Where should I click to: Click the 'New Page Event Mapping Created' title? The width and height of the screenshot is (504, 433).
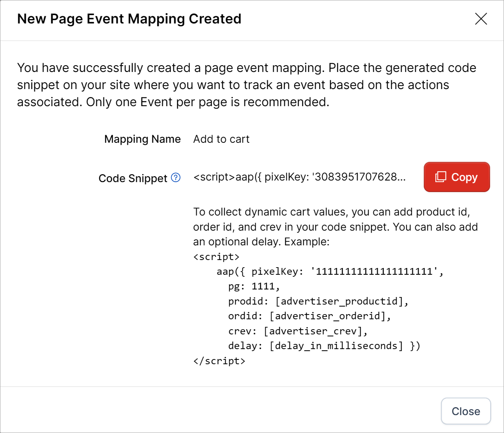[129, 19]
